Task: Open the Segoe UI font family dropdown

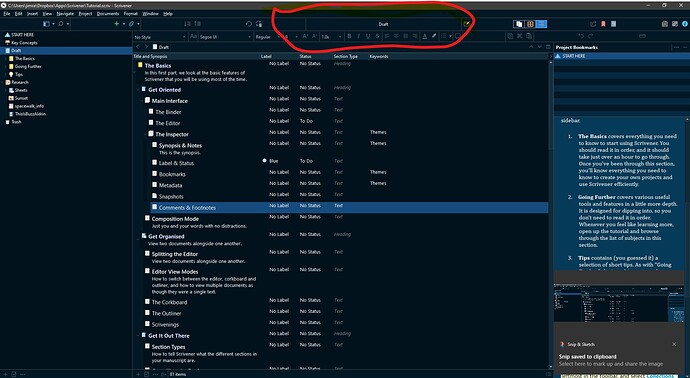Action: coord(226,37)
